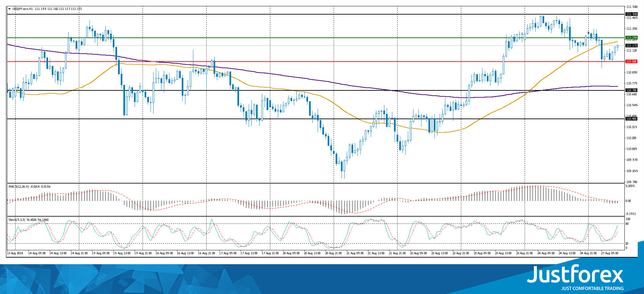Click the green 111.250 level price label
Image resolution: width=644 pixels, height=294 pixels.
click(631, 38)
